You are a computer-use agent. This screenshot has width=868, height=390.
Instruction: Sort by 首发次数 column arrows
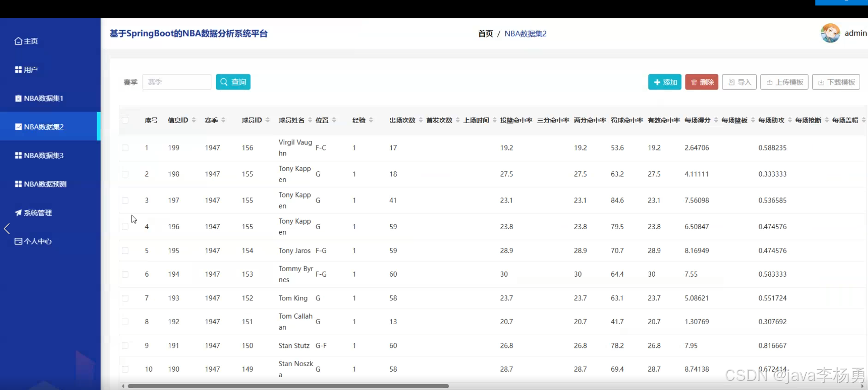coord(458,120)
